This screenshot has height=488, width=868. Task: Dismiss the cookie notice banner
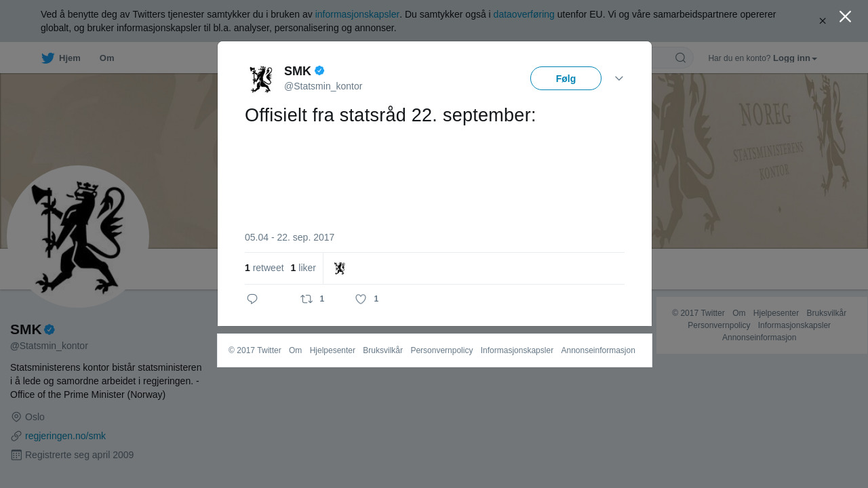point(823,21)
